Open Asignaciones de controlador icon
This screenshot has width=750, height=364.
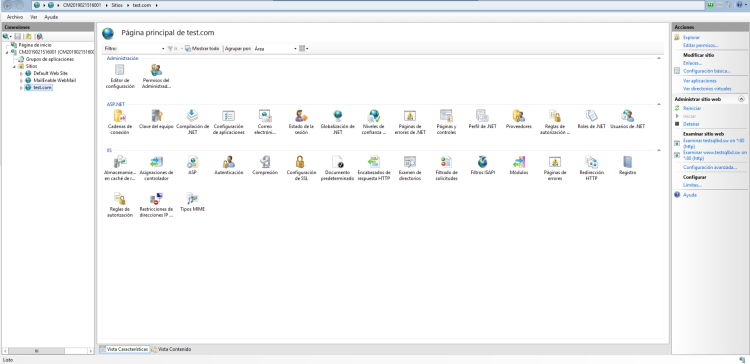(156, 168)
